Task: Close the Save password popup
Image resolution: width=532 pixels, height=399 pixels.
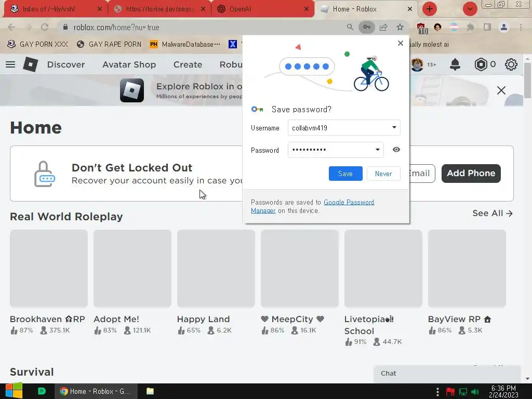Action: (401, 43)
